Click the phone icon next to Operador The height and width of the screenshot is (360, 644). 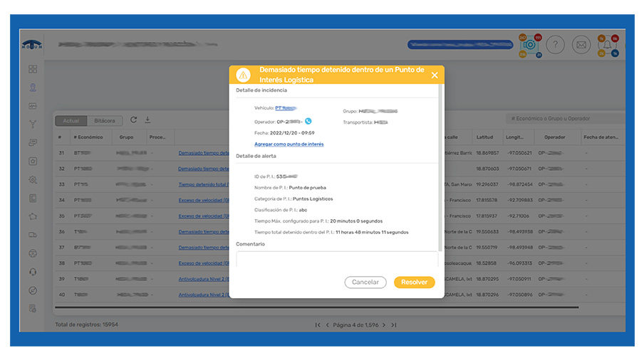point(308,121)
